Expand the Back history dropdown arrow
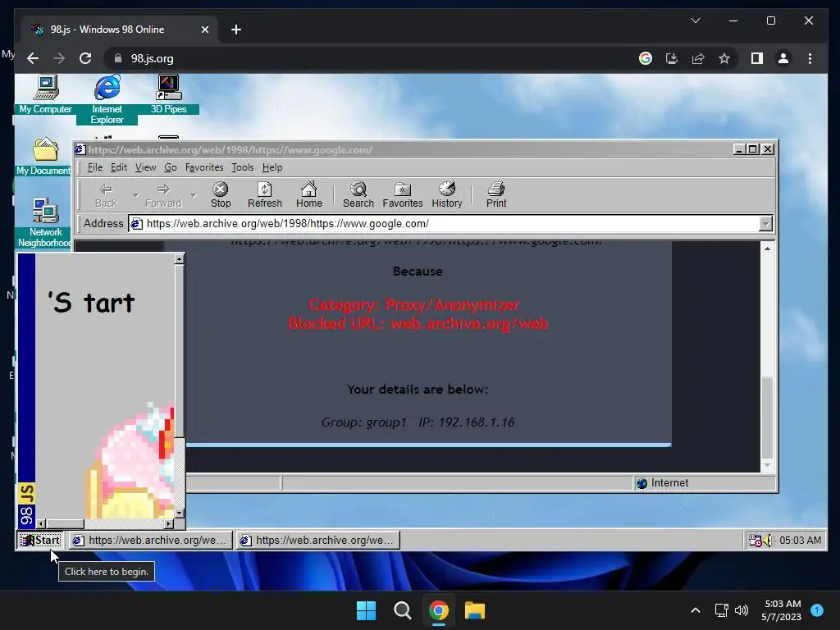The image size is (840, 630). [135, 195]
